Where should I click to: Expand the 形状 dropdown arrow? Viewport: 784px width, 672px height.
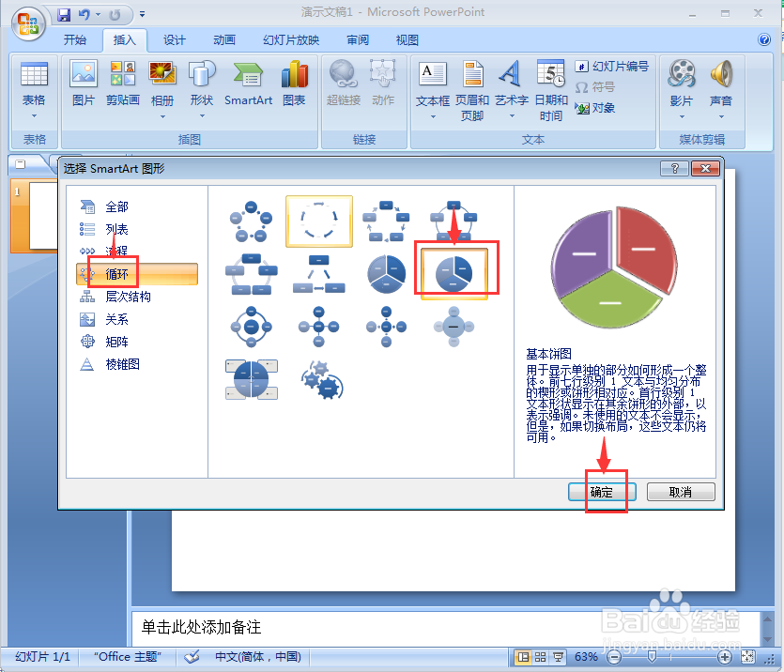pyautogui.click(x=202, y=116)
